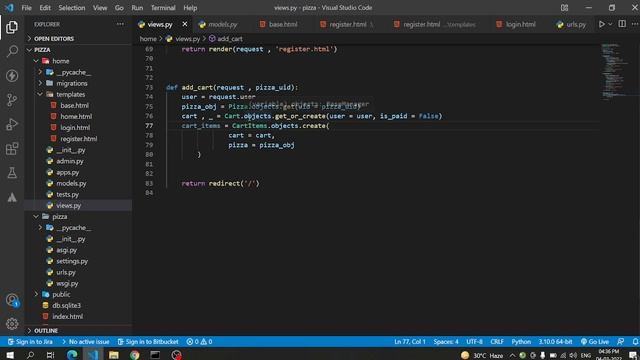This screenshot has width=640, height=360.
Task: Open the Thunder Client lightning icon
Action: point(12,76)
